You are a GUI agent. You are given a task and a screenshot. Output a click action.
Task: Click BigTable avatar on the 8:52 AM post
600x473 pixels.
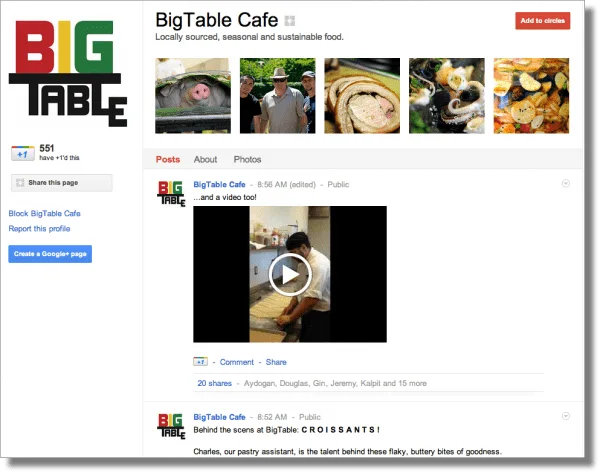[171, 426]
